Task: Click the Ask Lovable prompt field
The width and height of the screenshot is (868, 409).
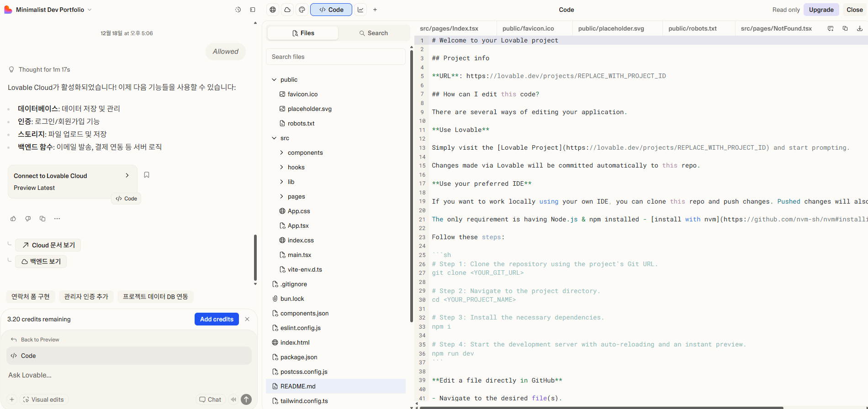Action: [x=129, y=375]
